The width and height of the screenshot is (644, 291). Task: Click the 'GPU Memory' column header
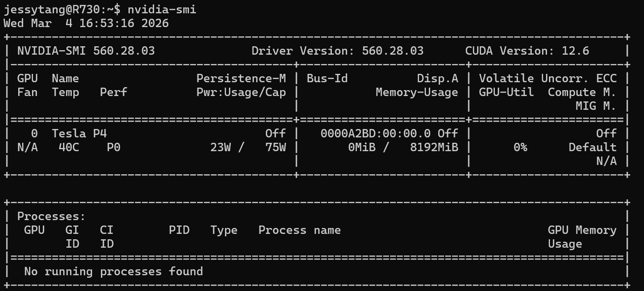[x=582, y=230]
